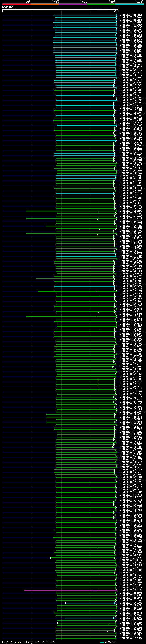This screenshot has width=146, height=644.
Task: Select hit UniRef100_O65637
Action: [131, 100]
